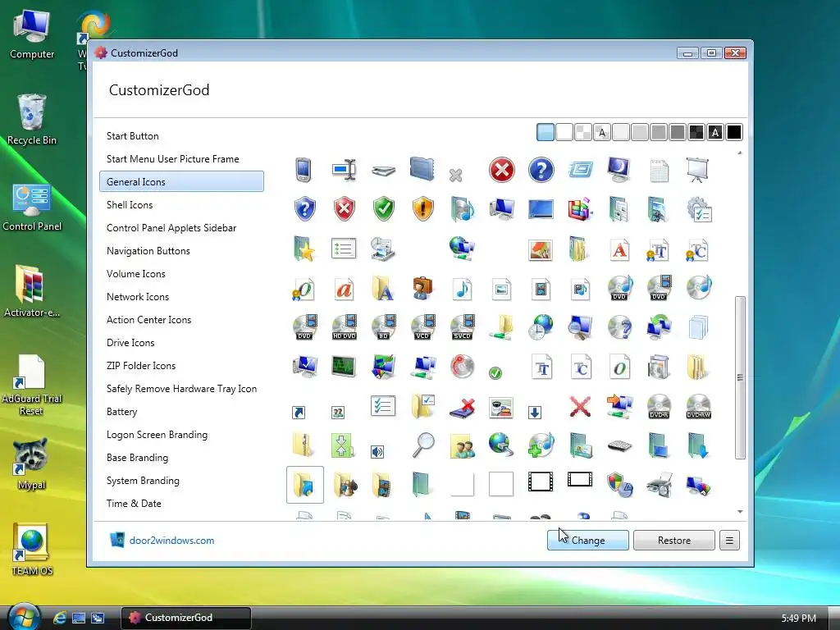Select the zipped folder with zipper icon
Image resolution: width=840 pixels, height=630 pixels.
coord(304,445)
